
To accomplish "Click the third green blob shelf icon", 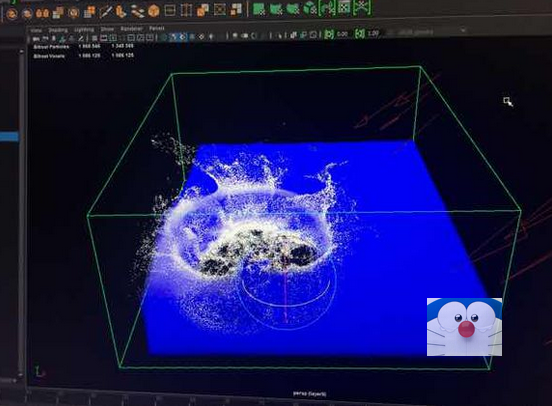I will pos(293,8).
